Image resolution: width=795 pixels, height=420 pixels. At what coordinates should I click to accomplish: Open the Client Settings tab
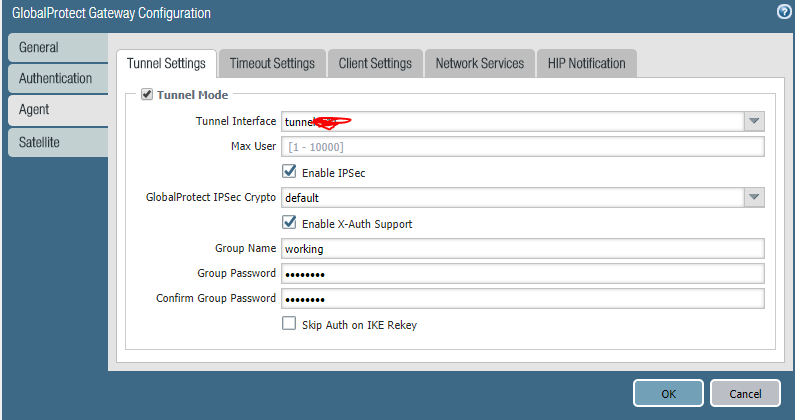pyautogui.click(x=375, y=63)
